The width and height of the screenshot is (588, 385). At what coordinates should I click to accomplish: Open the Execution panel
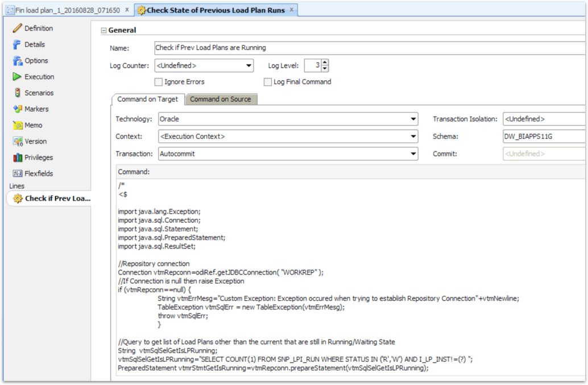coord(36,76)
